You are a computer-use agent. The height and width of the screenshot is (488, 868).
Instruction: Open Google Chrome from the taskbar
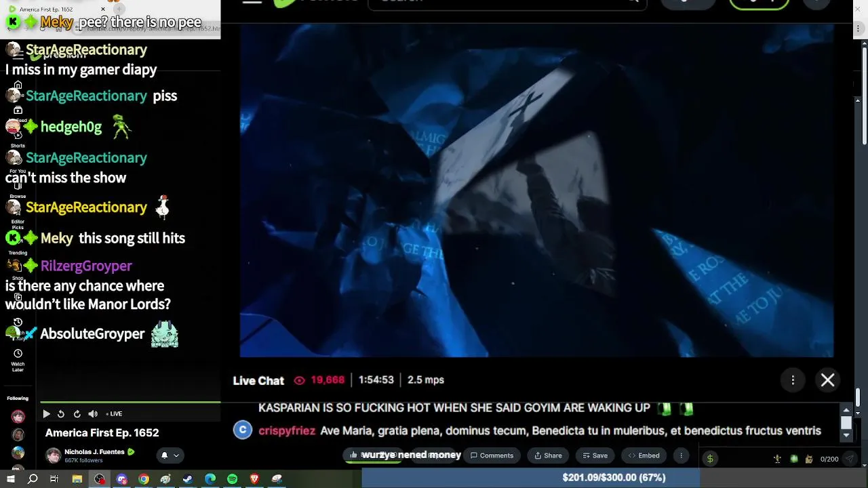pos(144,479)
